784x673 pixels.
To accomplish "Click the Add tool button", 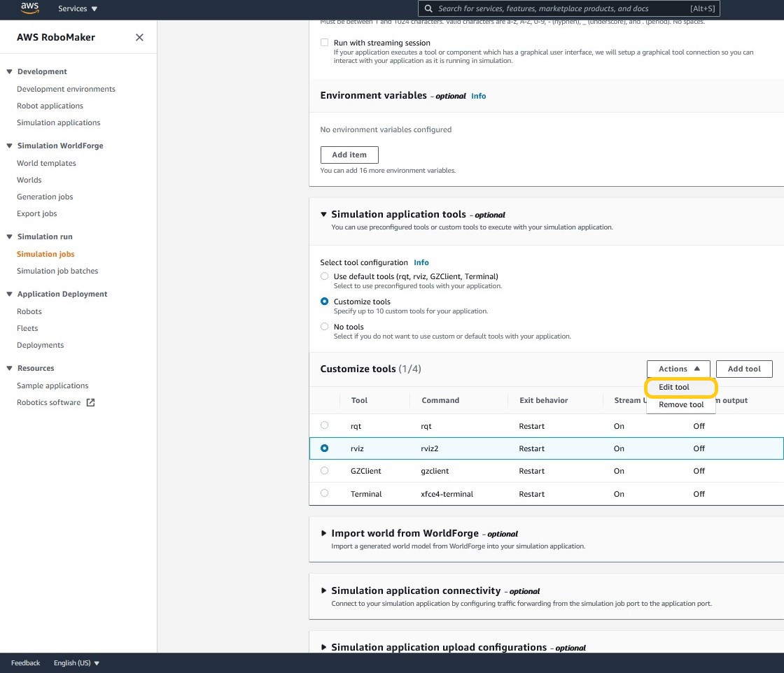I will click(744, 369).
